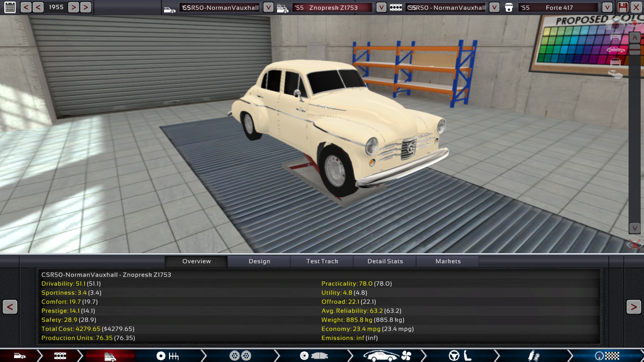Open the wheels and tires section
Viewport: 644px width, 362px height.
click(x=240, y=356)
